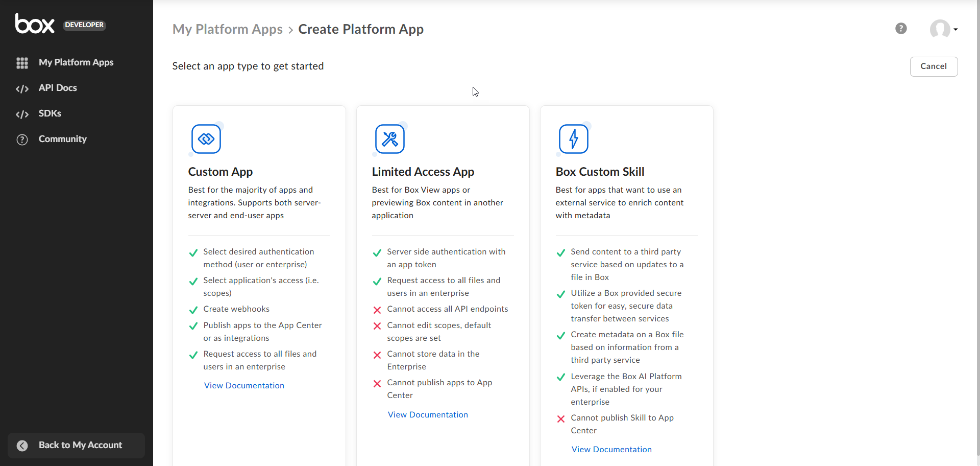Screen dimensions: 980x466
Task: Open API Docs via its code icon
Action: coord(22,88)
